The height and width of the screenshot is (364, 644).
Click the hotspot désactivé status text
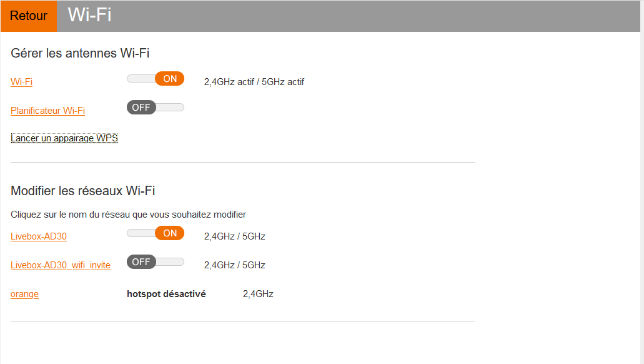[x=166, y=294]
